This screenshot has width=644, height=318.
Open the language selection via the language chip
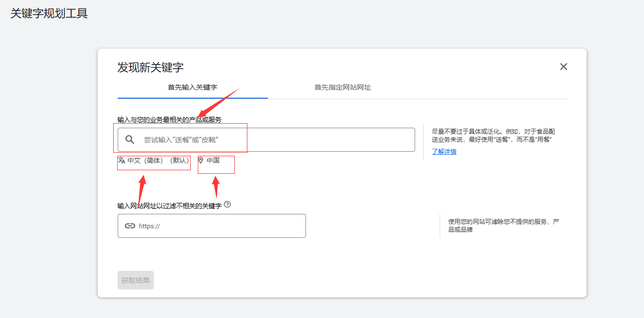154,162
